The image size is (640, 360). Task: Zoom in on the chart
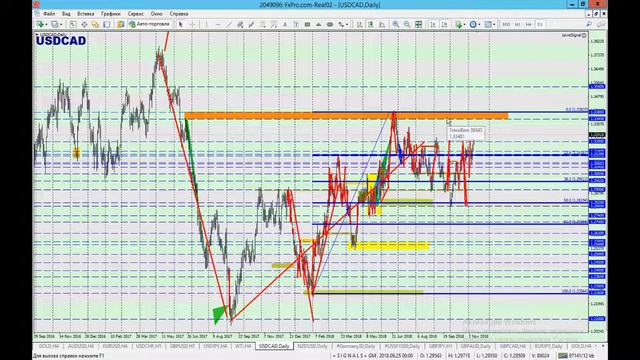pyautogui.click(x=396, y=24)
